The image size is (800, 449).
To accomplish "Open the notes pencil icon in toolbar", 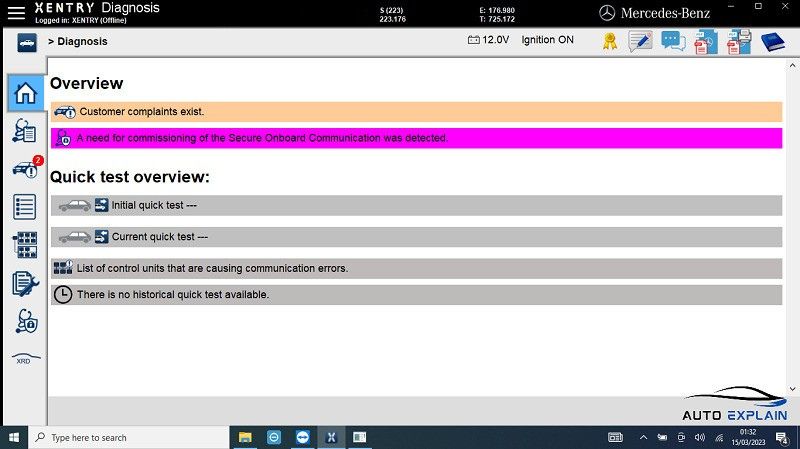I will click(640, 42).
